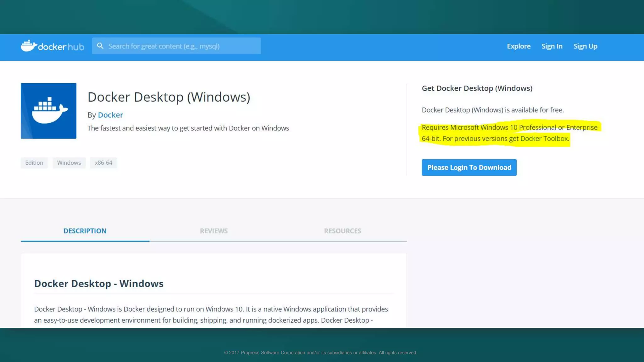This screenshot has height=362, width=644.
Task: Click the Docker Toolbox link
Action: [544, 139]
